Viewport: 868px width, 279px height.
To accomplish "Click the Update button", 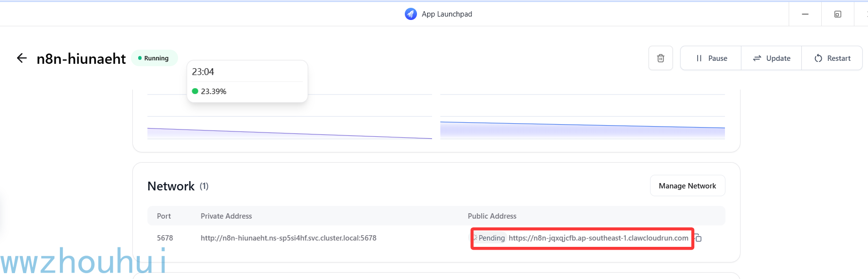I will 771,58.
